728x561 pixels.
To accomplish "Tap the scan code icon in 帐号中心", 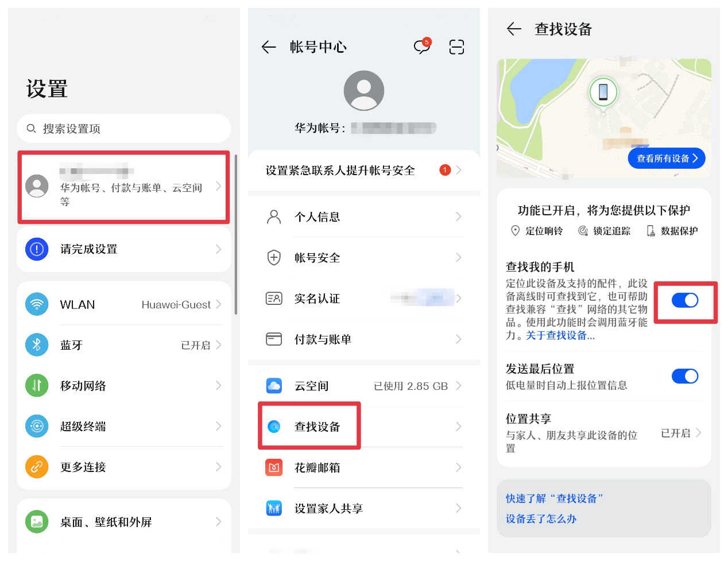I will 456,47.
